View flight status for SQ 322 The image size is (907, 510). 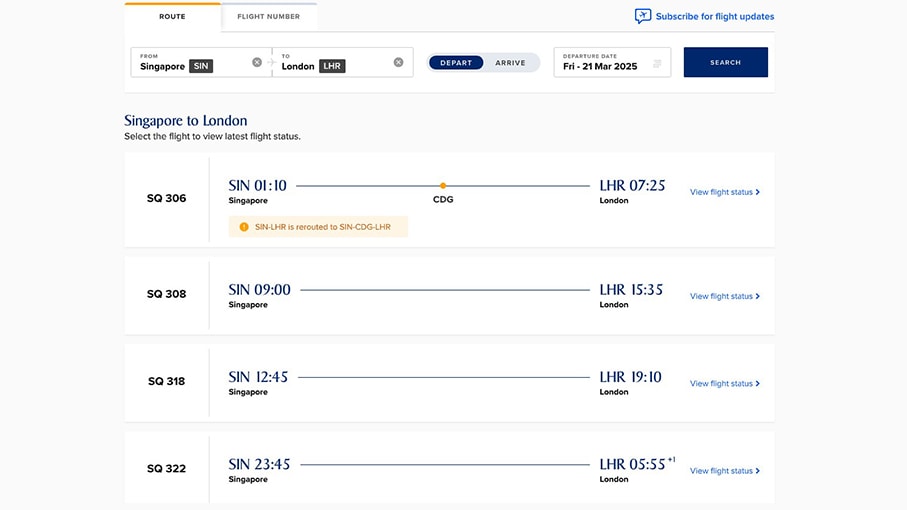724,471
